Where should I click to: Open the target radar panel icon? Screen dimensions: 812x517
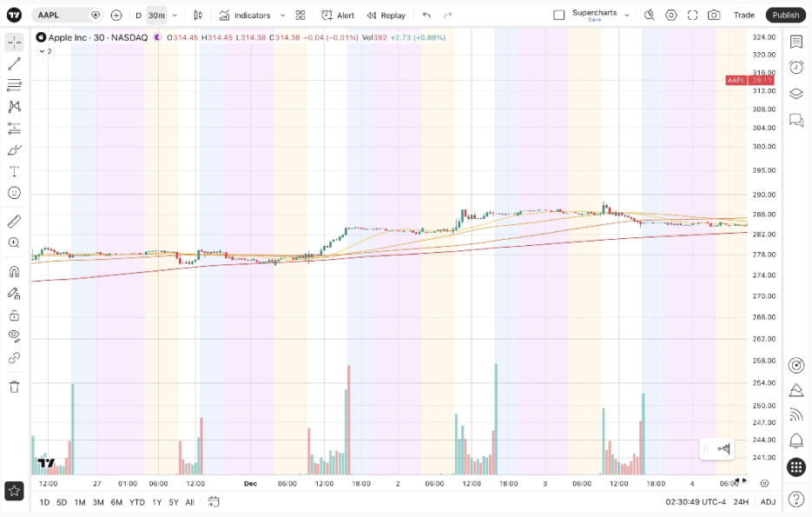click(796, 365)
